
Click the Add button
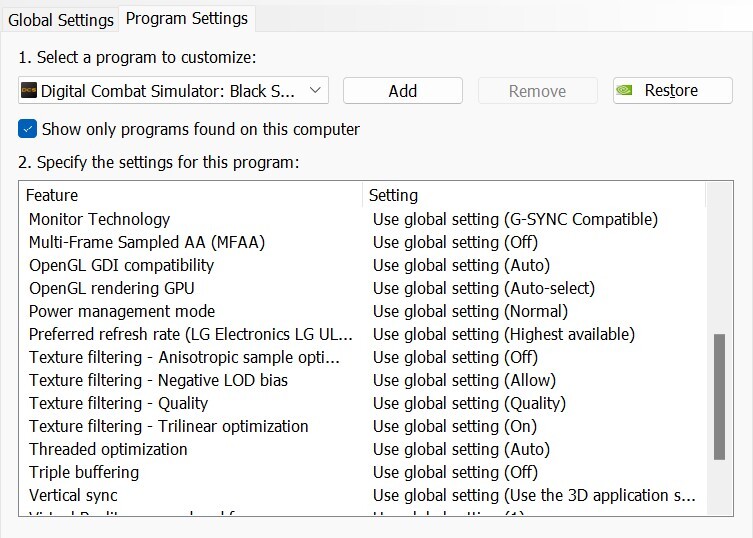(x=402, y=90)
